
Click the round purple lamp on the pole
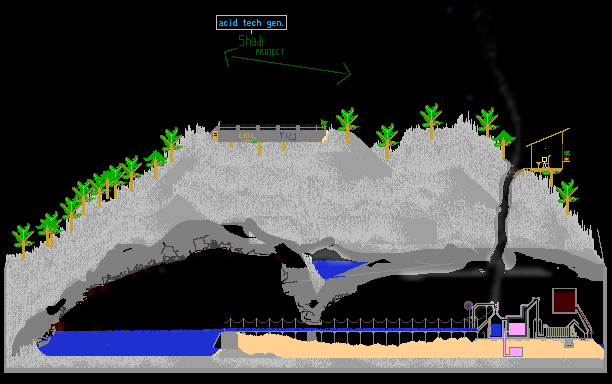[468, 305]
